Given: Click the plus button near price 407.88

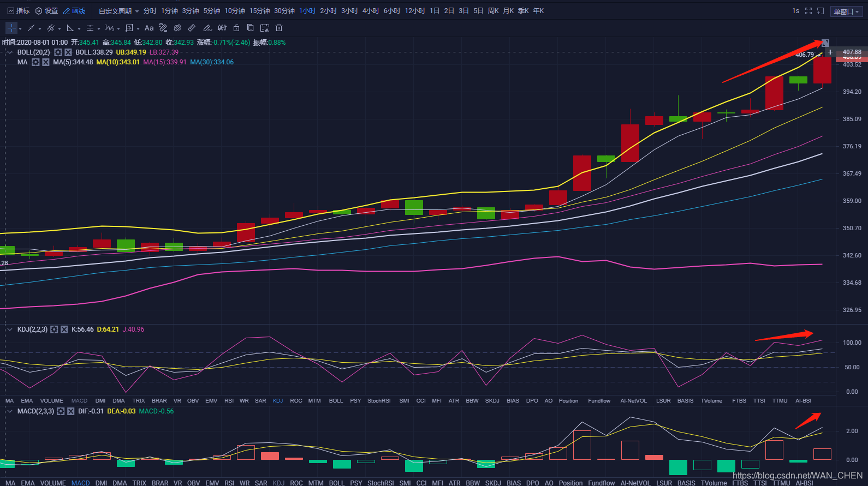Looking at the screenshot, I should tap(830, 52).
